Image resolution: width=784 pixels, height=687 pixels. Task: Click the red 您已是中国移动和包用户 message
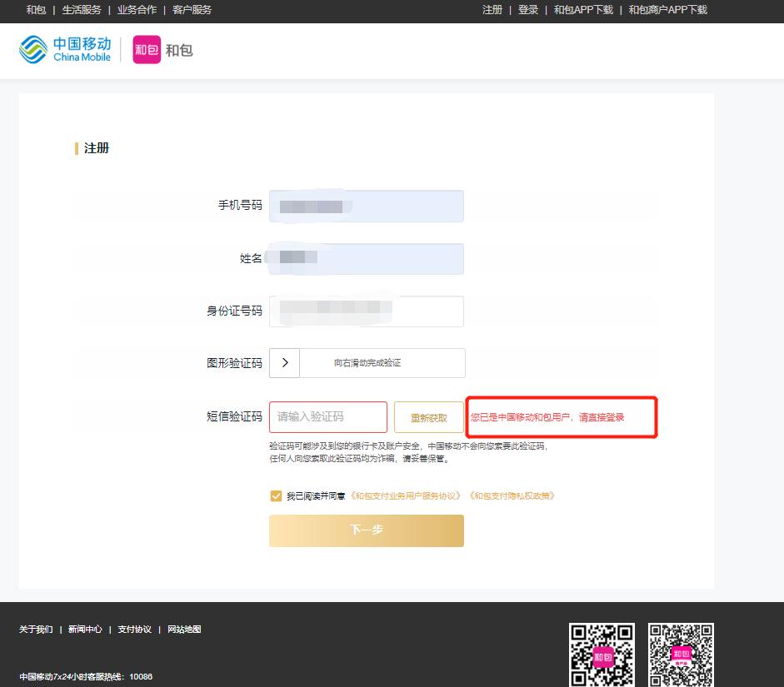click(547, 417)
